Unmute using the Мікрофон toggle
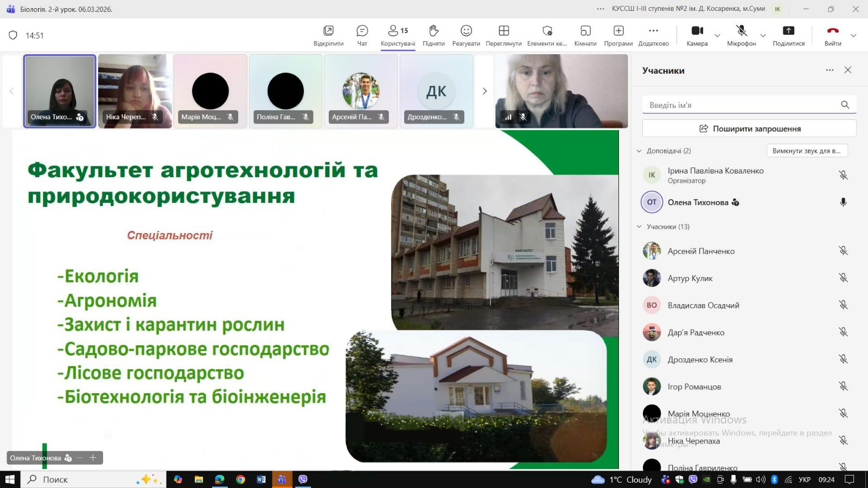868x488 pixels. [741, 35]
